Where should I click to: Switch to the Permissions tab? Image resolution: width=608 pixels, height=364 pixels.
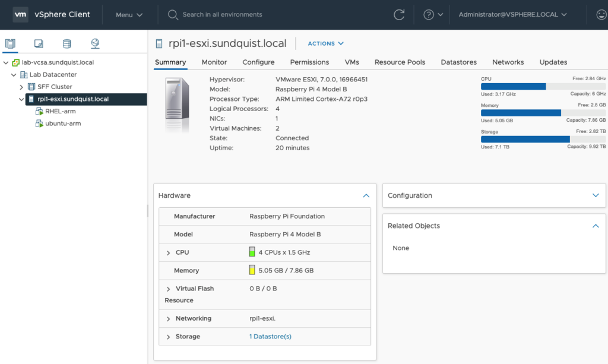click(309, 62)
